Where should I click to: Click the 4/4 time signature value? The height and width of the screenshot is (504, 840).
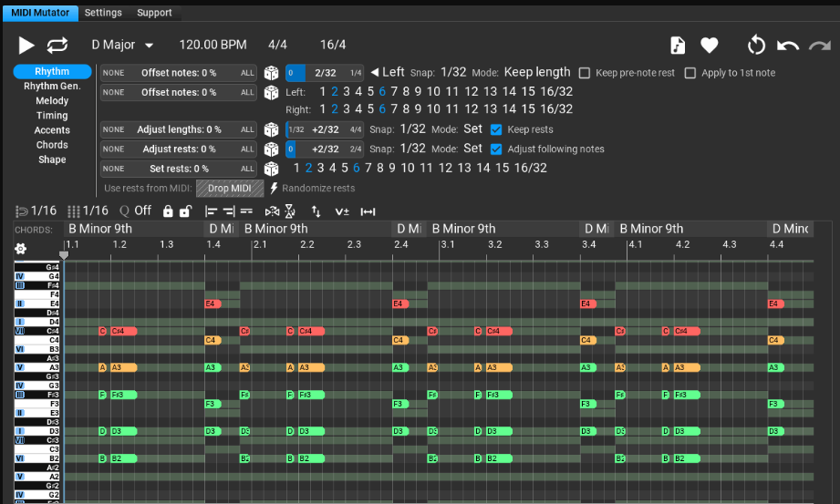277,45
